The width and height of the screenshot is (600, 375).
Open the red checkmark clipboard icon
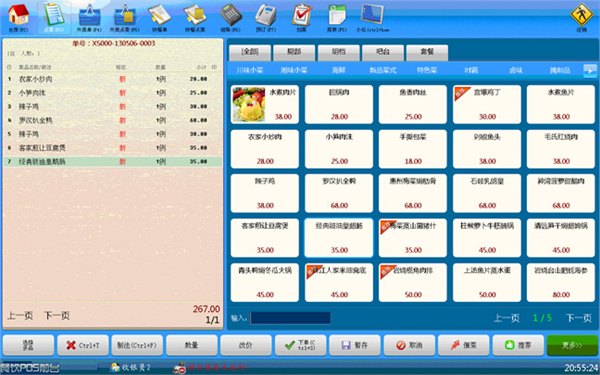coord(302,15)
